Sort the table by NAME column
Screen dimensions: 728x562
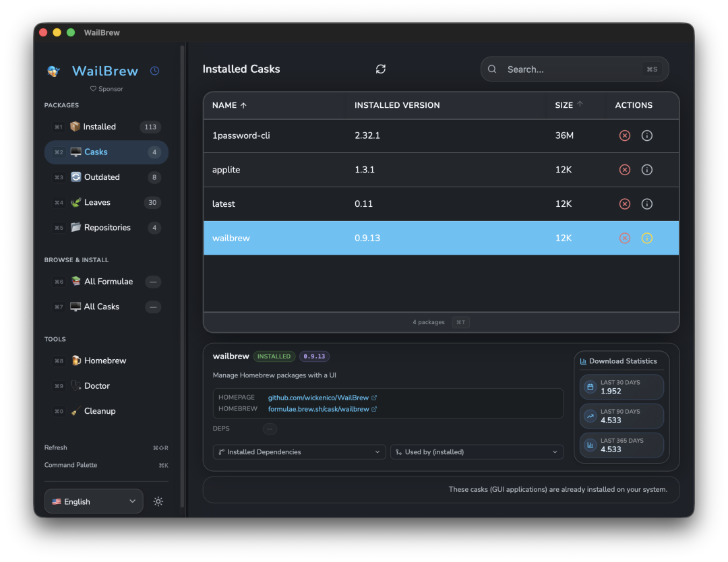click(x=229, y=105)
